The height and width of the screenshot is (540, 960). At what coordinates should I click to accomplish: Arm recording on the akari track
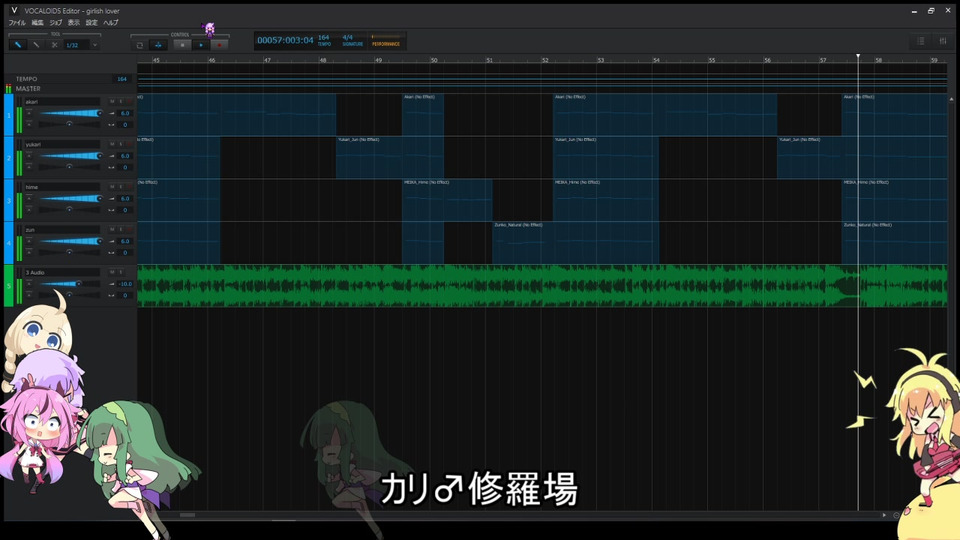pyautogui.click(x=129, y=102)
